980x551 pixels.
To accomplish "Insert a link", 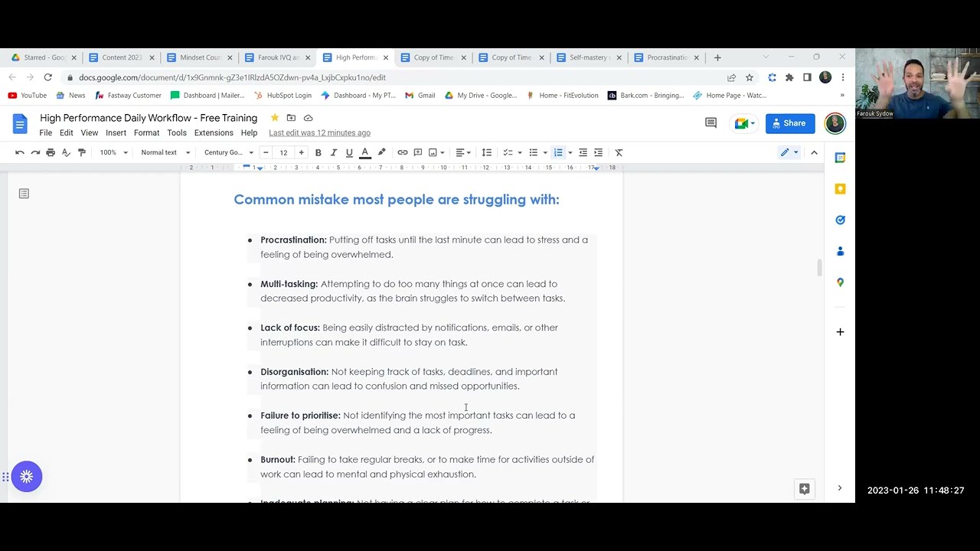I will (x=402, y=152).
